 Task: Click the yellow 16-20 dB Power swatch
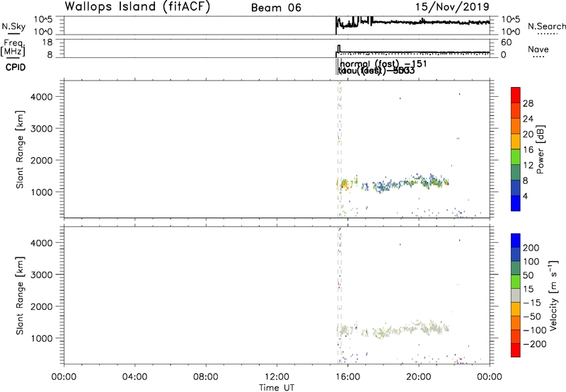(516, 142)
